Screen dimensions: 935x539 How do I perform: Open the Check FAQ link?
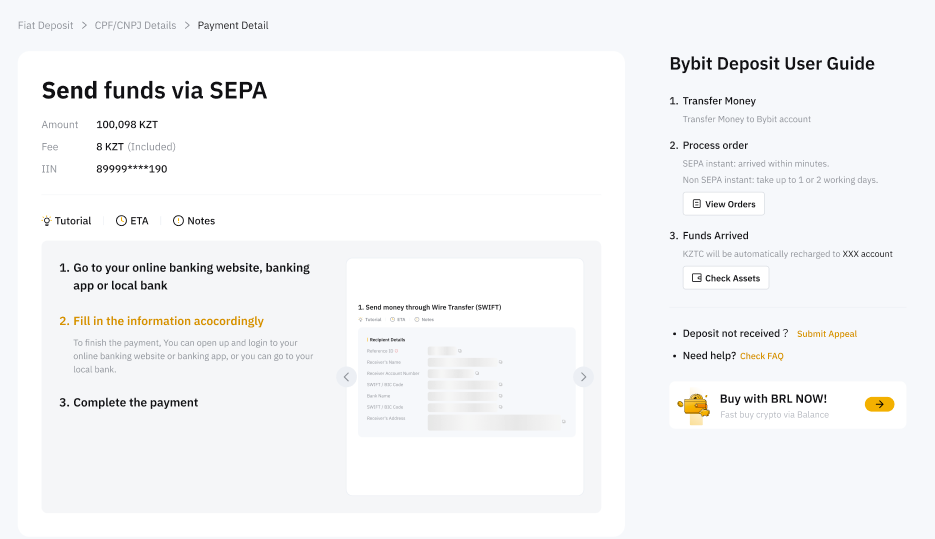(761, 356)
